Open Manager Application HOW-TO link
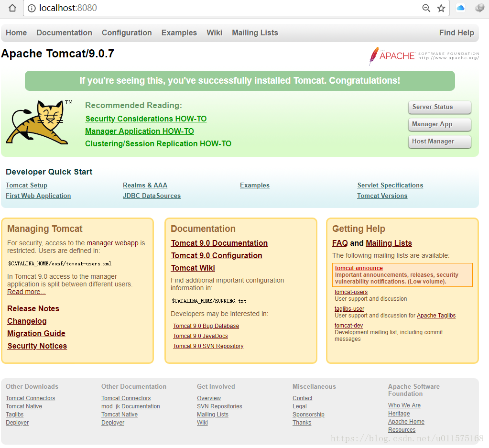The image size is (489, 448). (140, 131)
